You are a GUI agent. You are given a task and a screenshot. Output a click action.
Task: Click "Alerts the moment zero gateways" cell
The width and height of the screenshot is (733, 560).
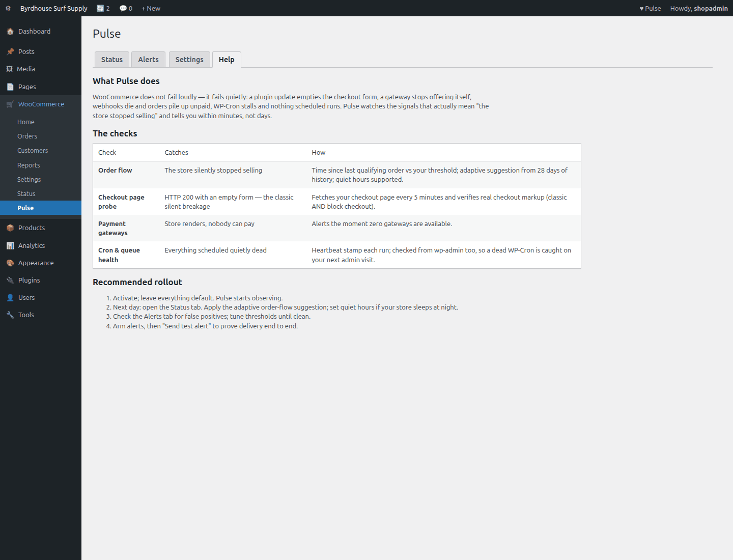click(382, 224)
